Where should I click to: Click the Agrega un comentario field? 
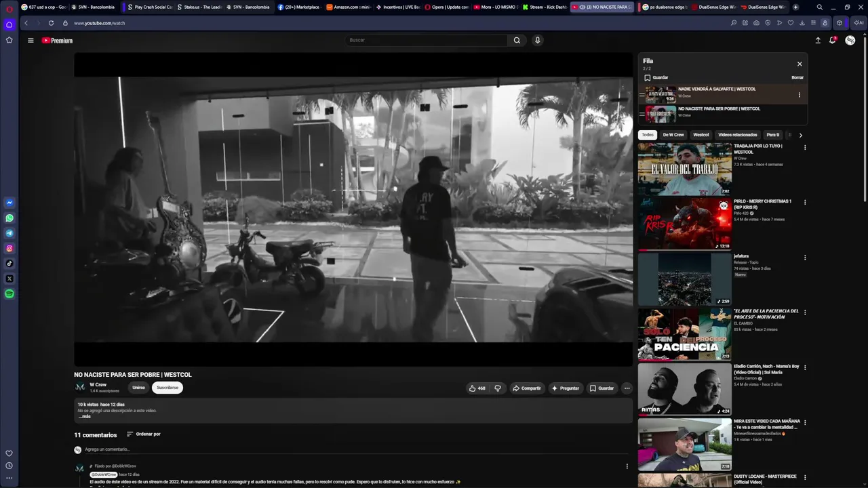tap(356, 449)
